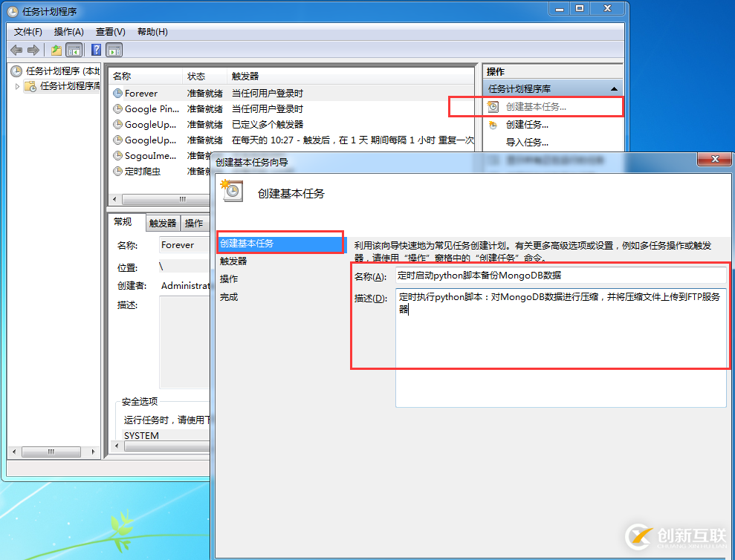This screenshot has width=735, height=560.
Task: Expand the 任务计划程序库 tree node arrow
Action: point(17,86)
